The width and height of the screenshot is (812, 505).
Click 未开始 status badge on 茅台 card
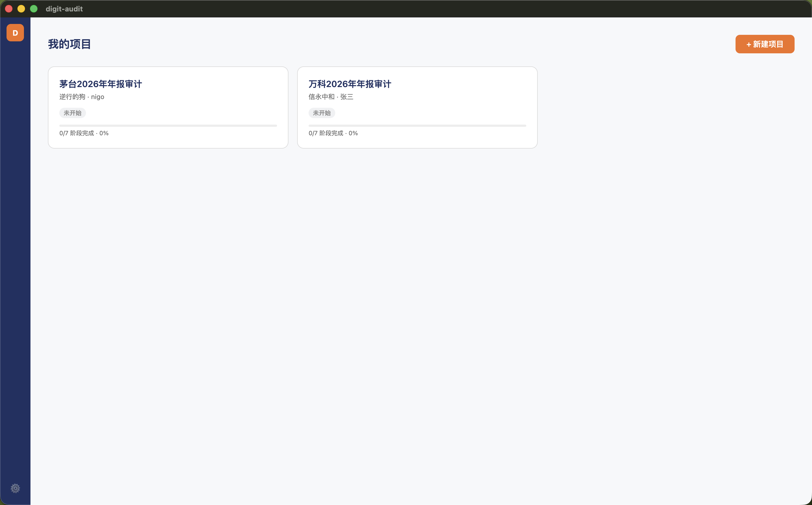[x=72, y=113]
